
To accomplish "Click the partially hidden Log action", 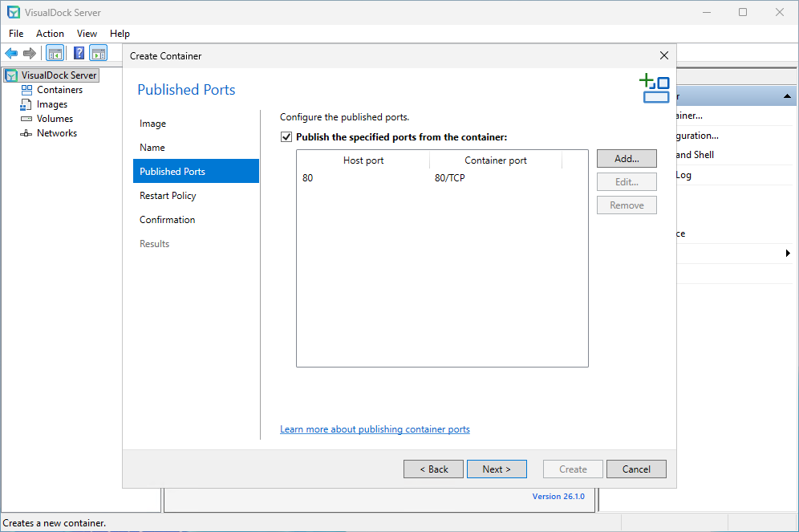I will pyautogui.click(x=683, y=175).
